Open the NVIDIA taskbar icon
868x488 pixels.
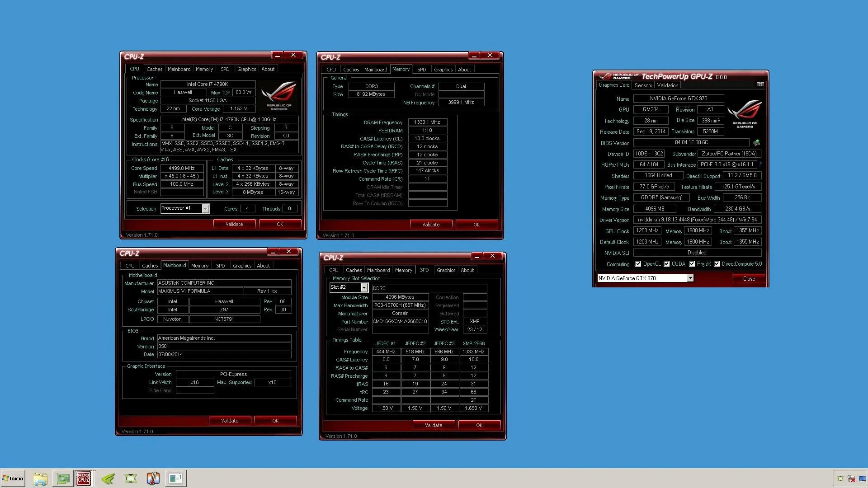click(x=108, y=479)
